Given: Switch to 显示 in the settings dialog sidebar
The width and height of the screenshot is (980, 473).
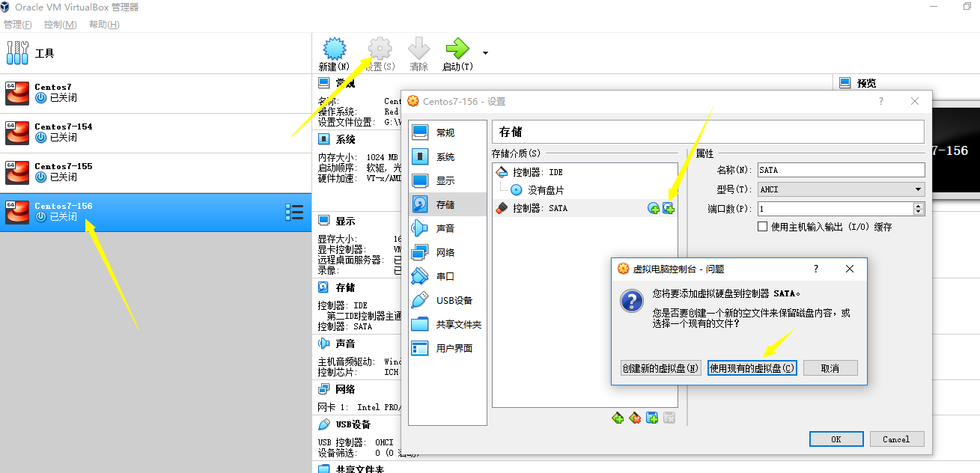Looking at the screenshot, I should [447, 180].
